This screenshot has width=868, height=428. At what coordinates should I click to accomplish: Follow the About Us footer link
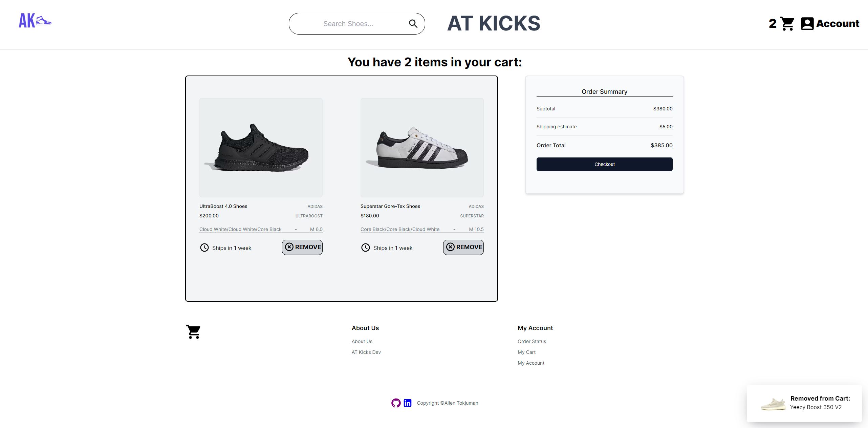point(362,341)
